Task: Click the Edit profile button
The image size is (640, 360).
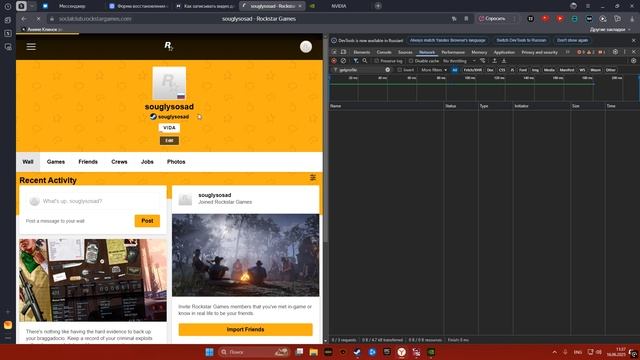Action: [169, 140]
